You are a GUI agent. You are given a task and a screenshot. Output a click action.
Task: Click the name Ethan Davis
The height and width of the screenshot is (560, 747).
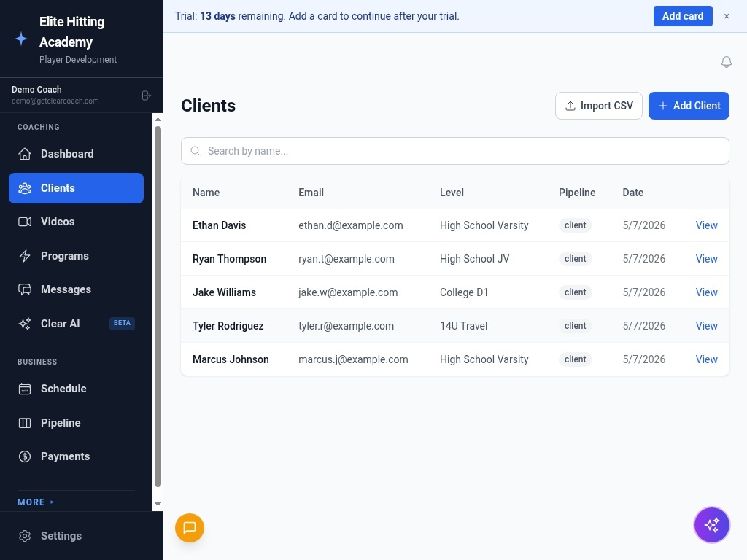coord(219,225)
